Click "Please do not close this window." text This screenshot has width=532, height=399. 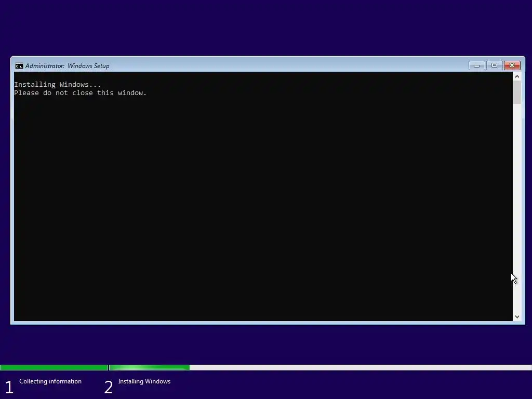click(x=81, y=92)
